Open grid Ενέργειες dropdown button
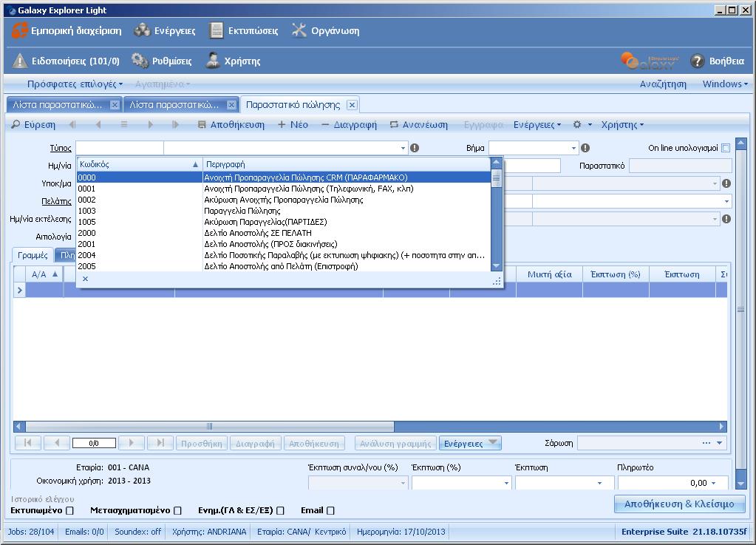The height and width of the screenshot is (545, 756). (x=470, y=443)
